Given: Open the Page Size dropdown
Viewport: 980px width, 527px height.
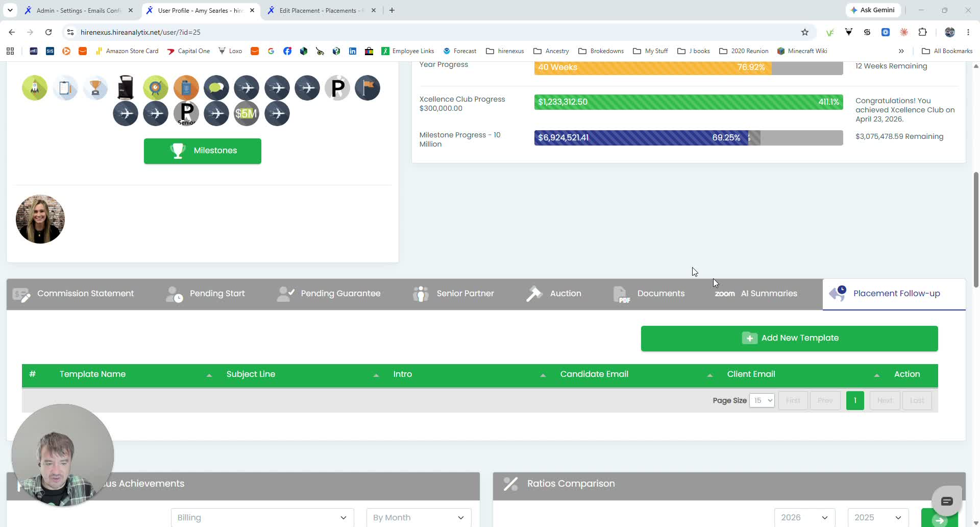Looking at the screenshot, I should click(x=762, y=400).
